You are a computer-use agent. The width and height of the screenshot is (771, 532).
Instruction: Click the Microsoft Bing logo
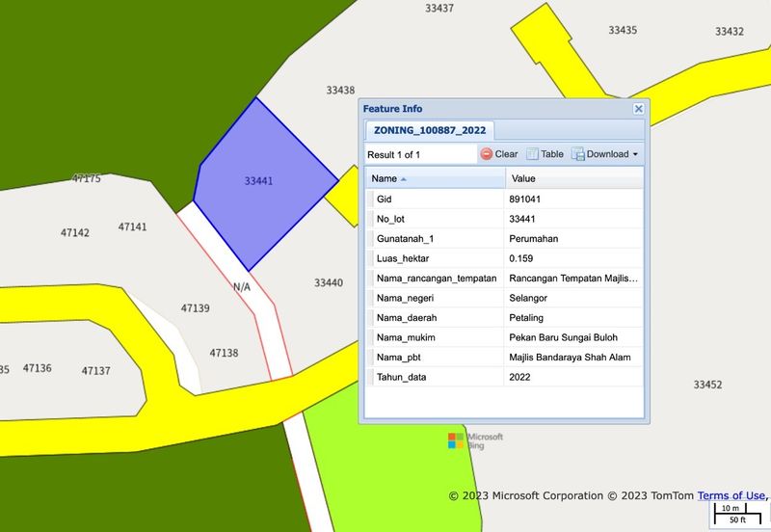pos(475,440)
